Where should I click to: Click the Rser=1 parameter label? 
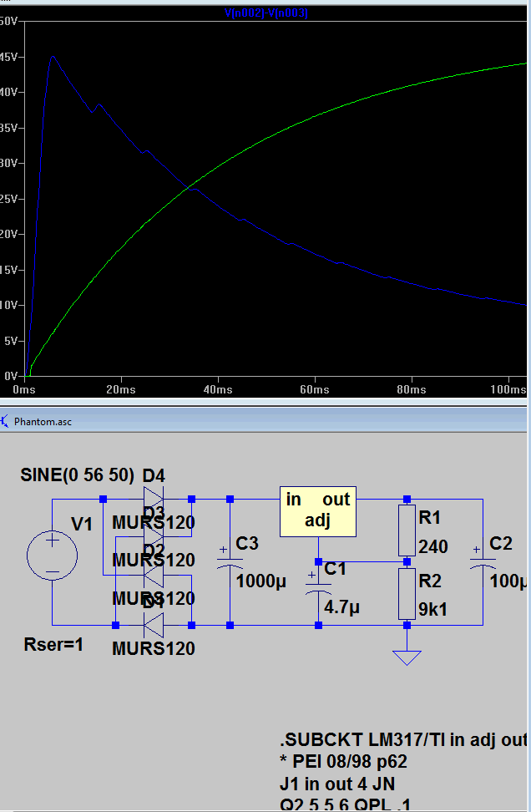point(53,645)
